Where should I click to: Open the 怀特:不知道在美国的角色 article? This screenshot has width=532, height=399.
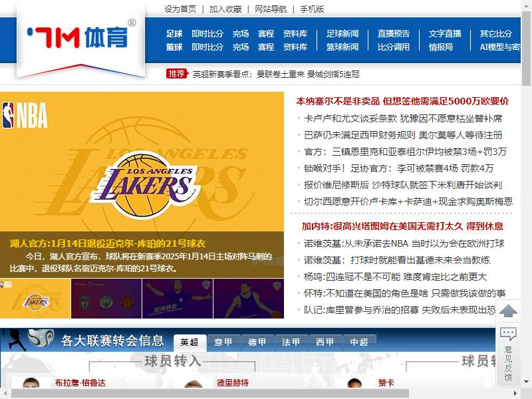tap(405, 293)
